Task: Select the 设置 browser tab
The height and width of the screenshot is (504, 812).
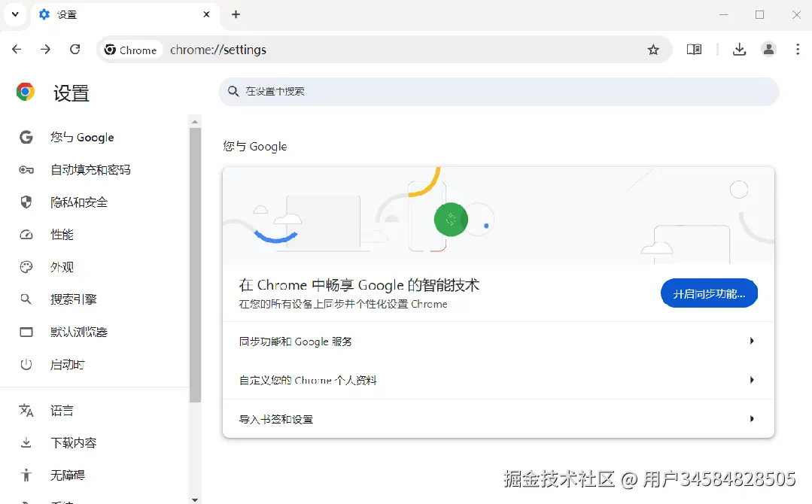Action: 124,14
